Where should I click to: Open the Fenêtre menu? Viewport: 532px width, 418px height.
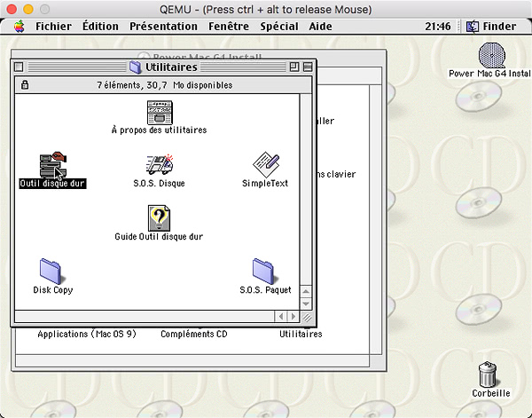click(x=229, y=27)
